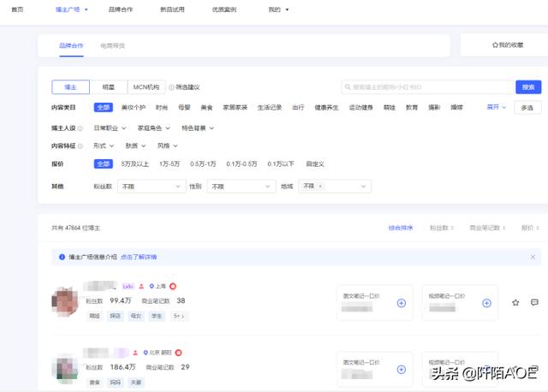Image resolution: width=548 pixels, height=392 pixels.
Task: Click the red circle badge next to 北京 朝阳
Action: click(x=178, y=353)
